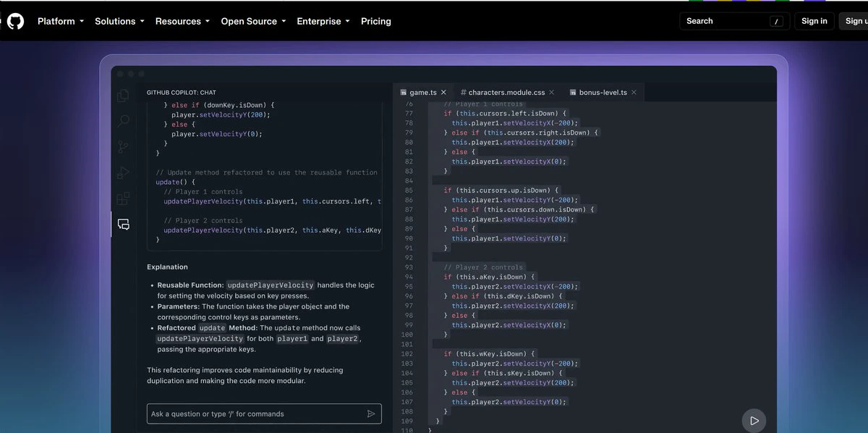Screen dimensions: 868x433
Task: Open the Resources dropdown
Action: coord(182,21)
